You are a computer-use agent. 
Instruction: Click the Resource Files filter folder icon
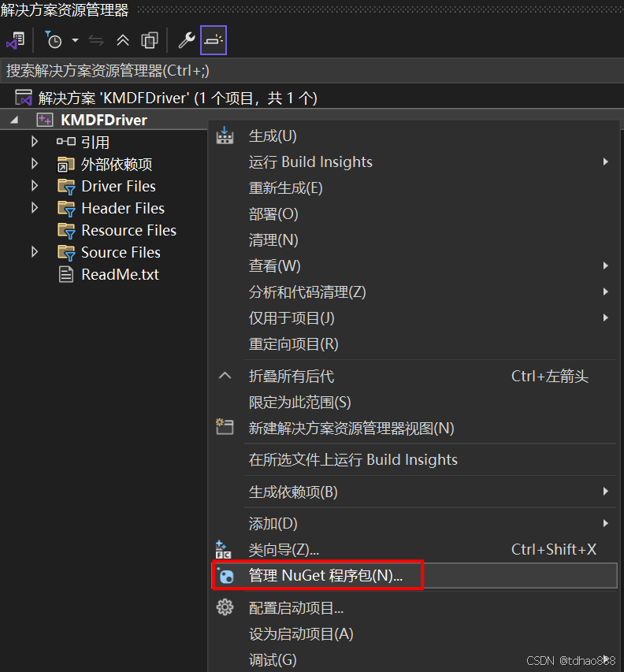(x=66, y=231)
